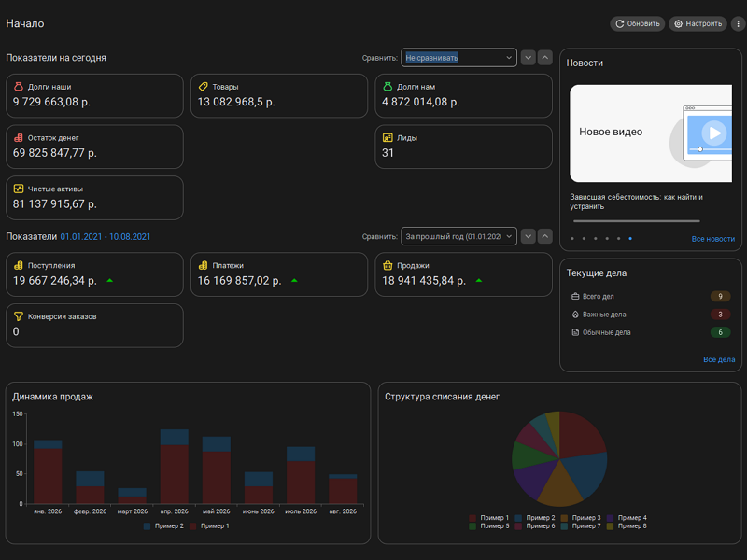Expand period indicators with the down chevron
Screen dimensions: 747x560
(x=528, y=236)
